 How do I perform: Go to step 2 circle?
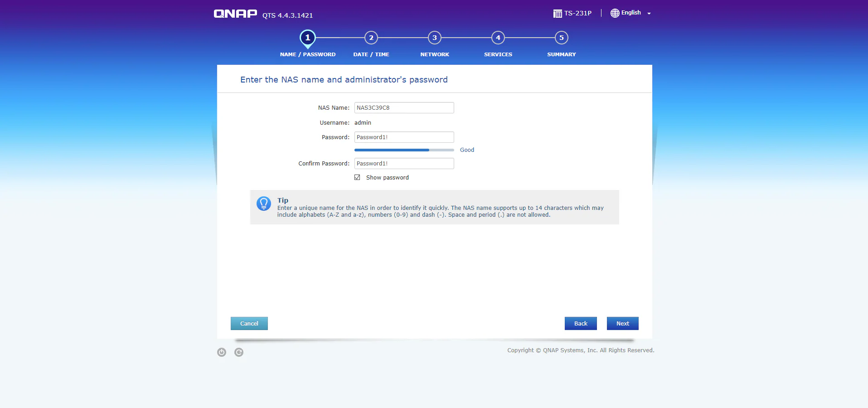coord(371,38)
